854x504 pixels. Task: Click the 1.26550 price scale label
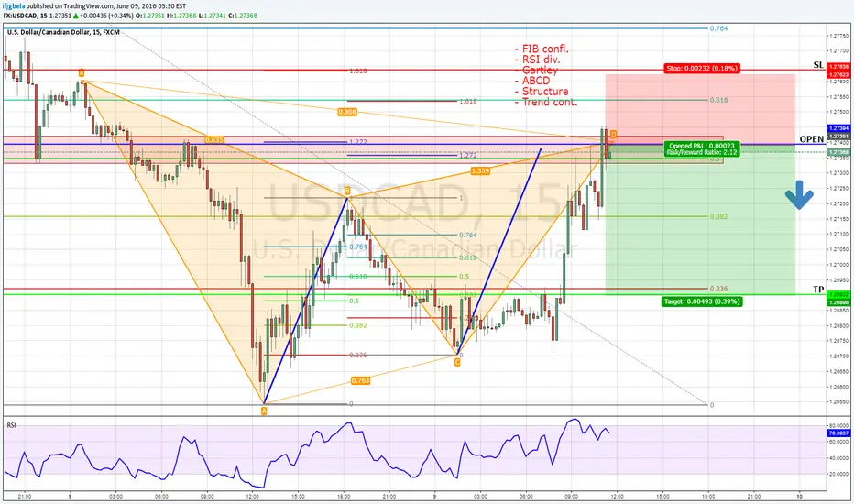[838, 401]
